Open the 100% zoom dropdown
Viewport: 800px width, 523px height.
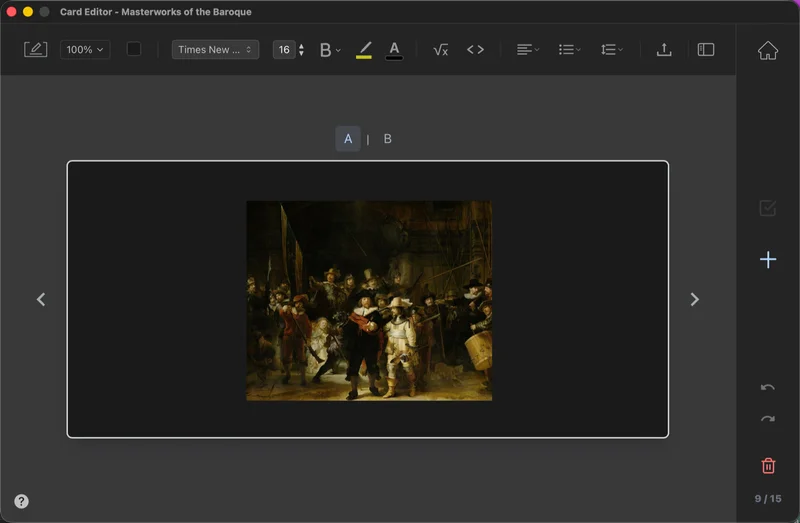pos(85,49)
